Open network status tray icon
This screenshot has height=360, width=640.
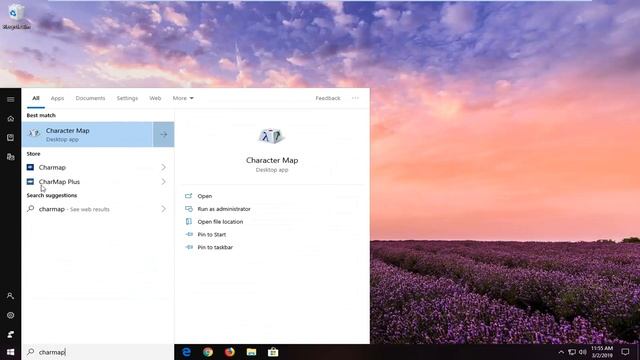(x=572, y=352)
